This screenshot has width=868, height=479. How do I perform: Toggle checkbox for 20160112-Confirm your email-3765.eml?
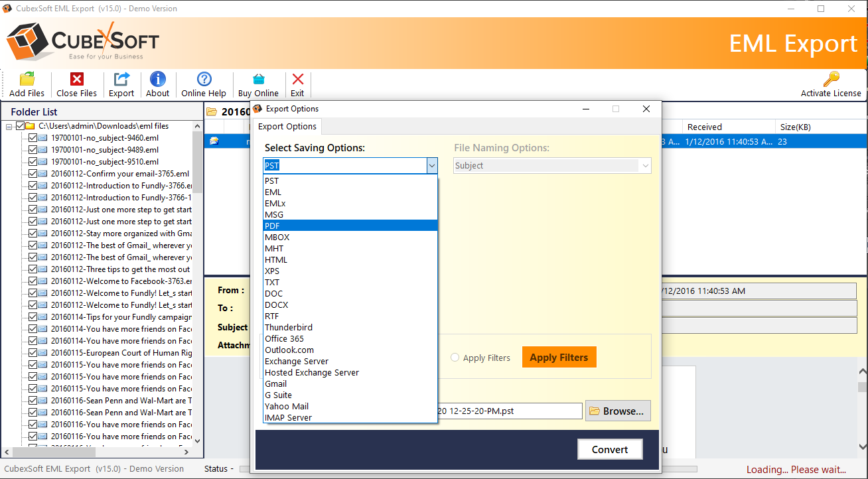click(33, 174)
